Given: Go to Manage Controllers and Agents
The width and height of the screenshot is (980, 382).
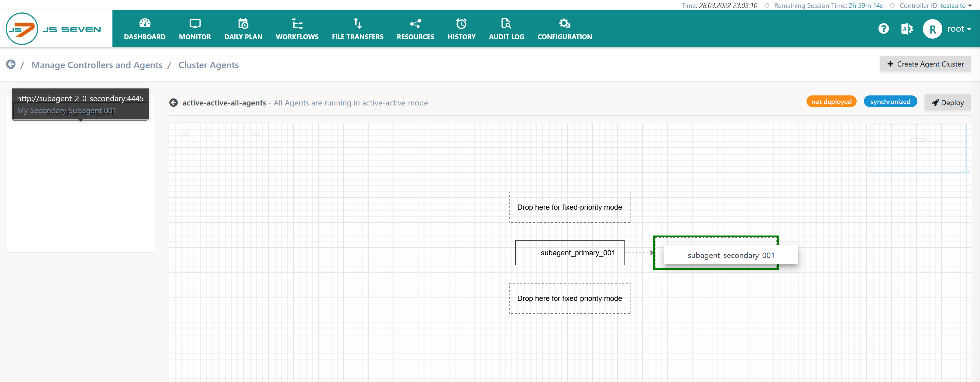Looking at the screenshot, I should pos(97,65).
